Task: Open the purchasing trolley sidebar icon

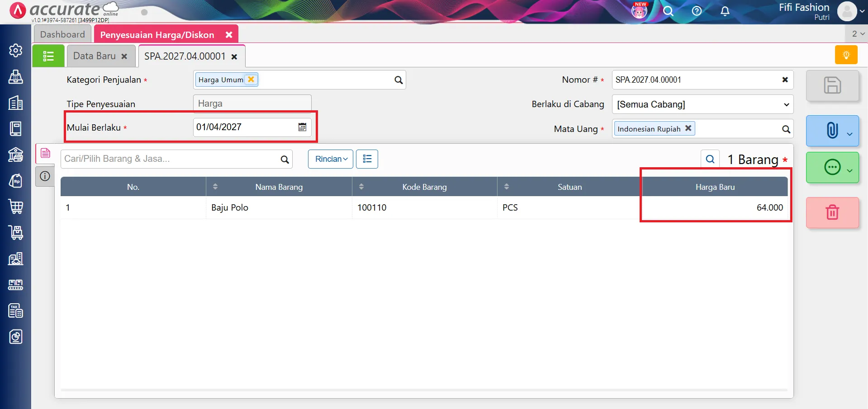Action: pyautogui.click(x=16, y=233)
